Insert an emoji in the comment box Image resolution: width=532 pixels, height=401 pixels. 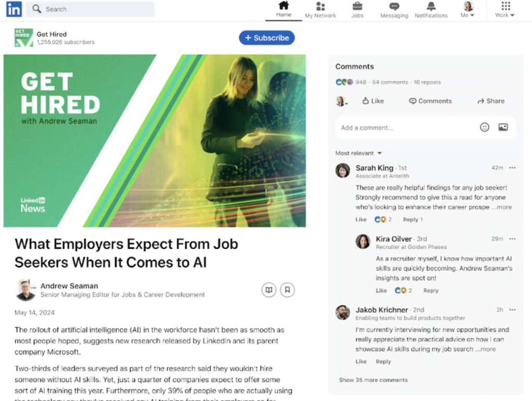tap(485, 127)
